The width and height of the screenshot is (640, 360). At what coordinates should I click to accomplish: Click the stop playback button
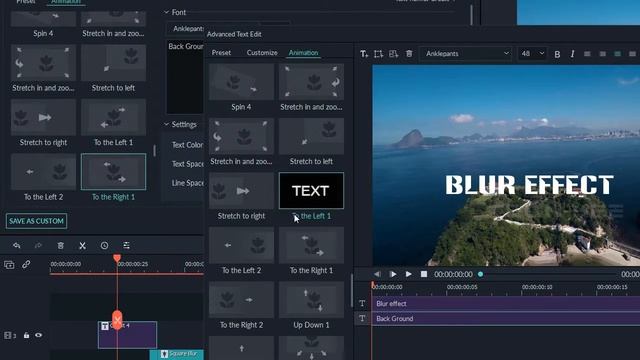point(424,274)
